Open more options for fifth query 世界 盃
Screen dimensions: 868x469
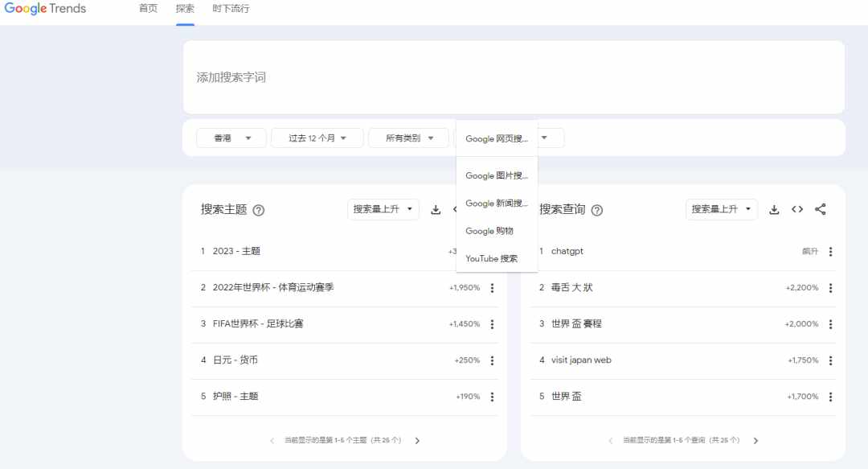click(830, 397)
